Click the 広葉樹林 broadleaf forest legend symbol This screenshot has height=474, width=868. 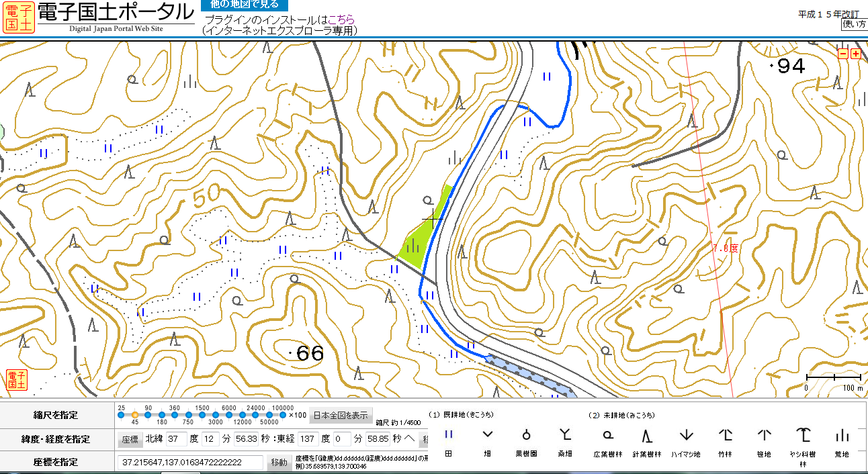pyautogui.click(x=608, y=434)
